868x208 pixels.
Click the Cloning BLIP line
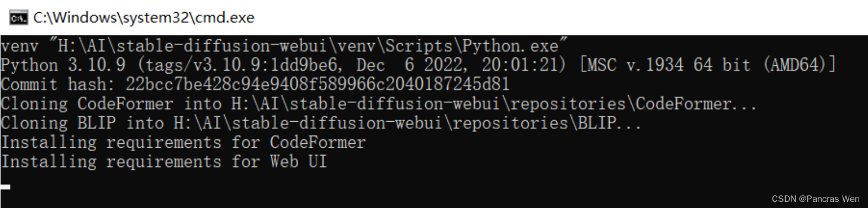(321, 123)
